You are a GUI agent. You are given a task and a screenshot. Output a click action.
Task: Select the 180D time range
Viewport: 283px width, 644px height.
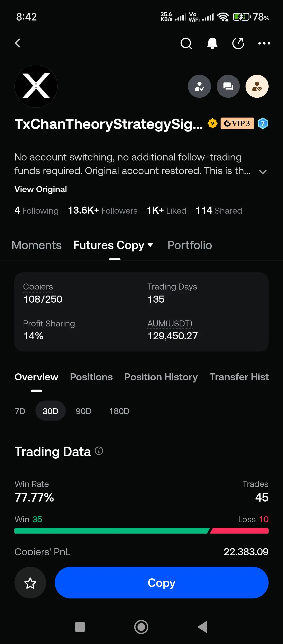[x=119, y=411]
